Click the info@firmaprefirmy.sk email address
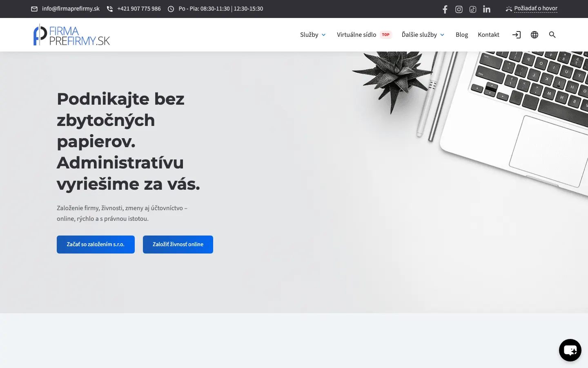The height and width of the screenshot is (368, 588). click(71, 9)
